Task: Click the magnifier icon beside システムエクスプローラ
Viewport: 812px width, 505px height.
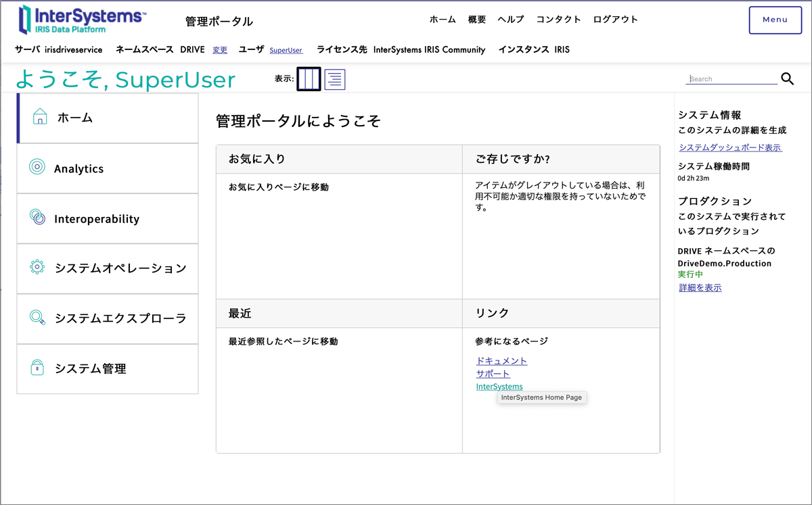Action: click(x=37, y=317)
